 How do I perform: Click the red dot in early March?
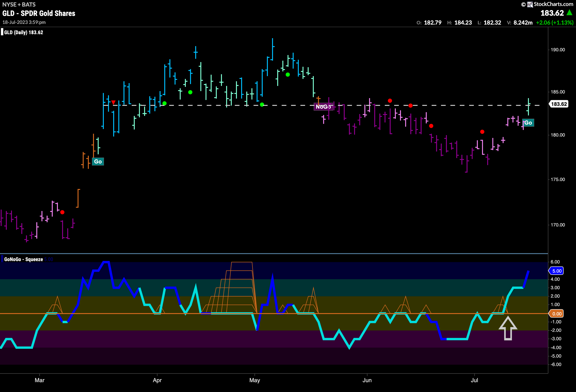pos(62,212)
